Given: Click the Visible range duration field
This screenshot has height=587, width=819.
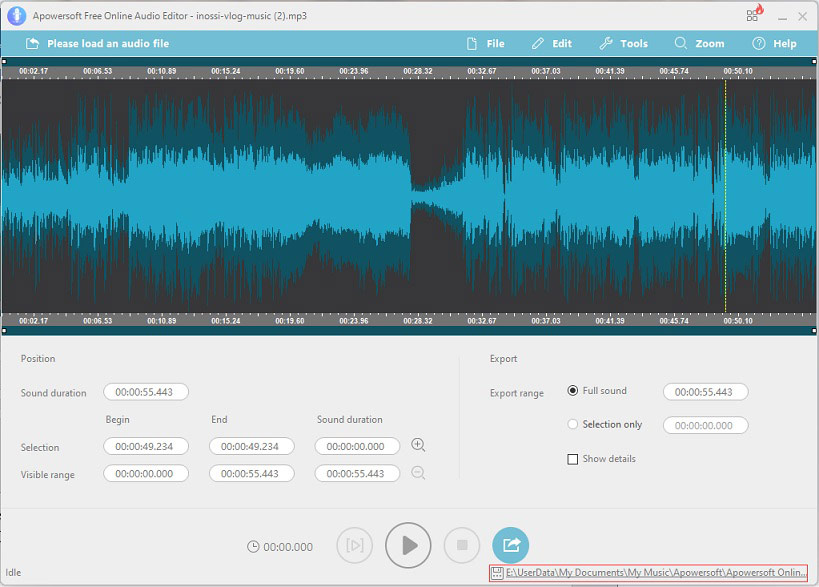Looking at the screenshot, I should 357,474.
